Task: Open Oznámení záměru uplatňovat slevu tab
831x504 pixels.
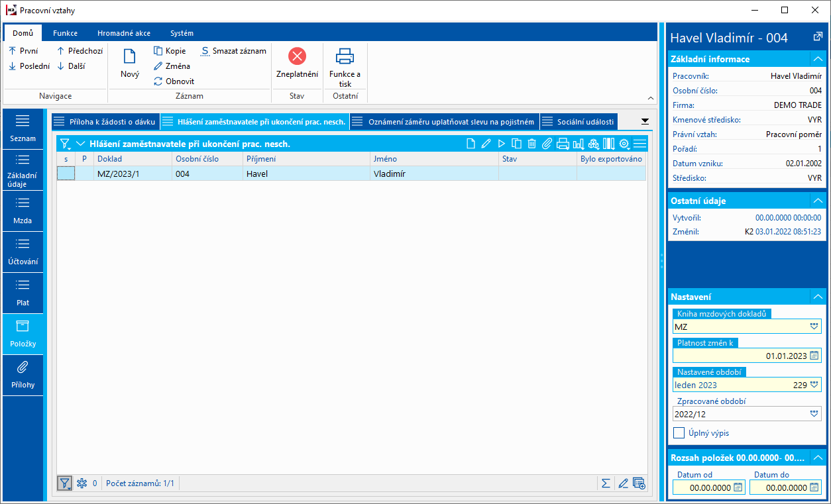Action: click(x=443, y=122)
